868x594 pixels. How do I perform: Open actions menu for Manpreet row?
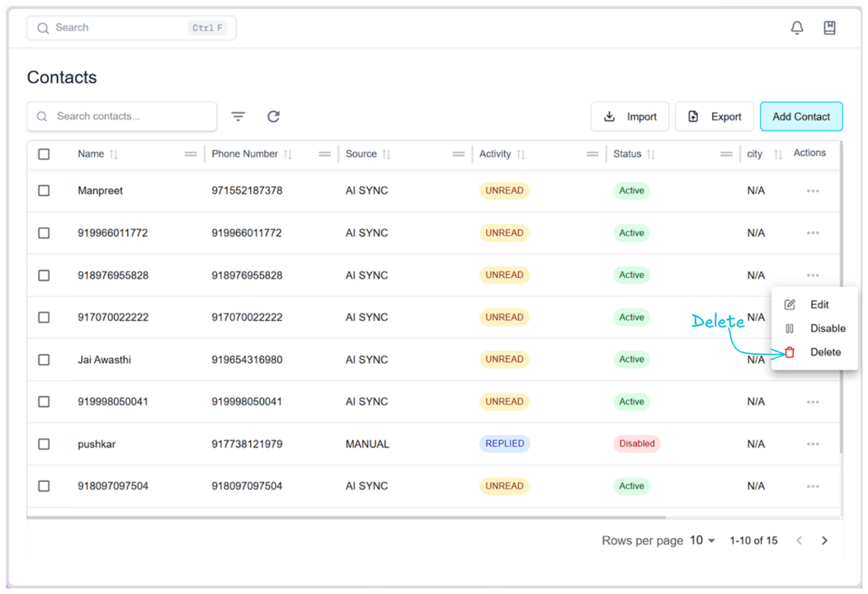click(813, 191)
